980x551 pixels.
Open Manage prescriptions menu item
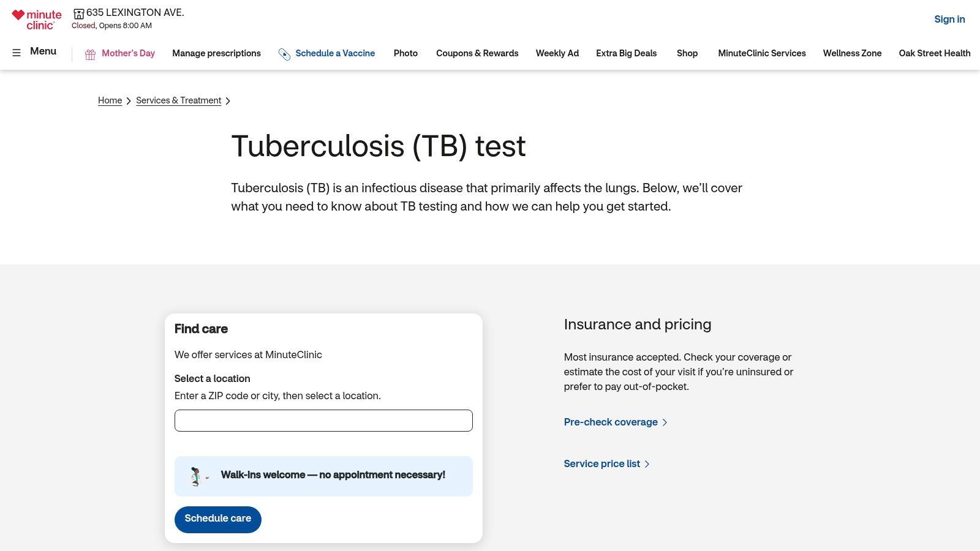(x=216, y=53)
